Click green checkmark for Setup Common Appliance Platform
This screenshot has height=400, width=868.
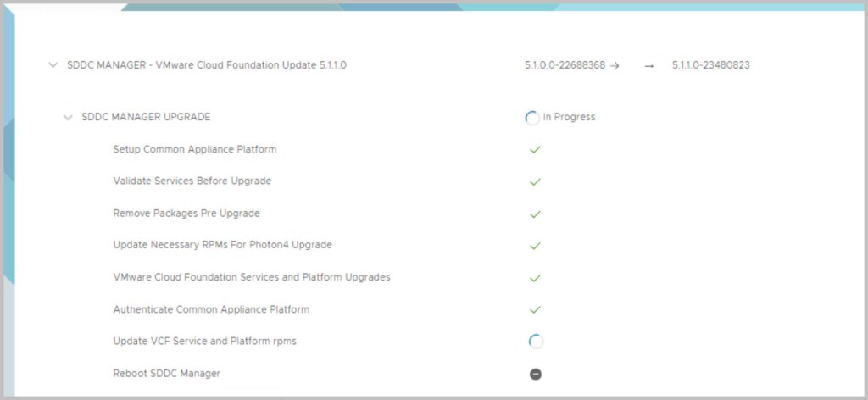(535, 149)
